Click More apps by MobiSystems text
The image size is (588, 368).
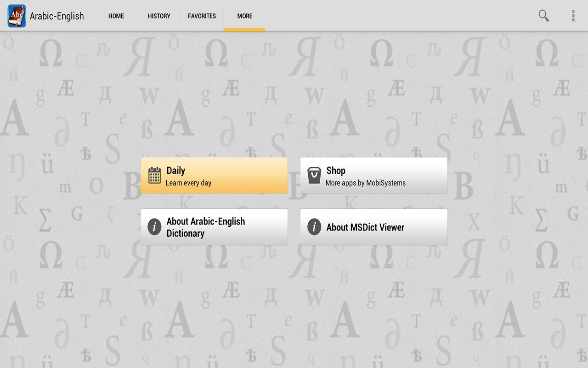tap(365, 183)
